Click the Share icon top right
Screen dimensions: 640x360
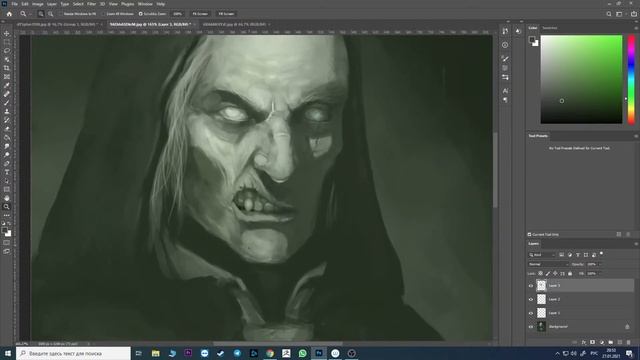click(633, 14)
